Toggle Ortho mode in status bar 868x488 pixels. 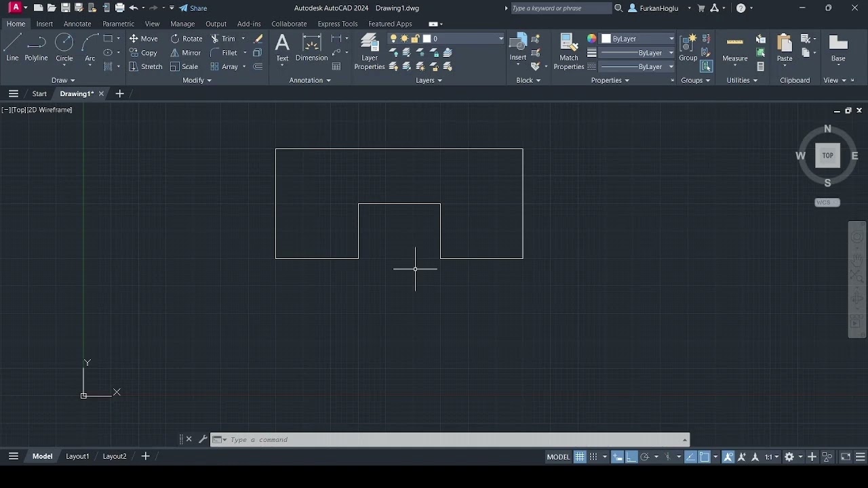click(x=631, y=457)
